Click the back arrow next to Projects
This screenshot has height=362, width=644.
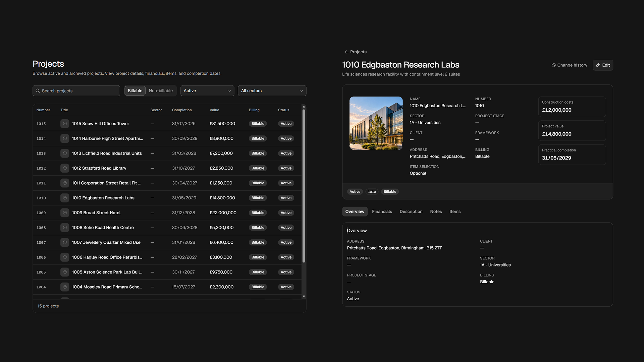pyautogui.click(x=346, y=52)
